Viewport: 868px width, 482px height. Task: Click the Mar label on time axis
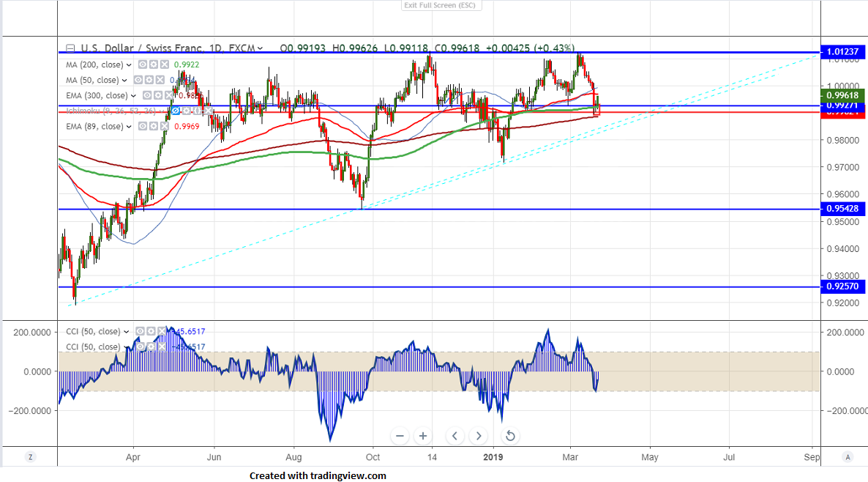pyautogui.click(x=570, y=457)
